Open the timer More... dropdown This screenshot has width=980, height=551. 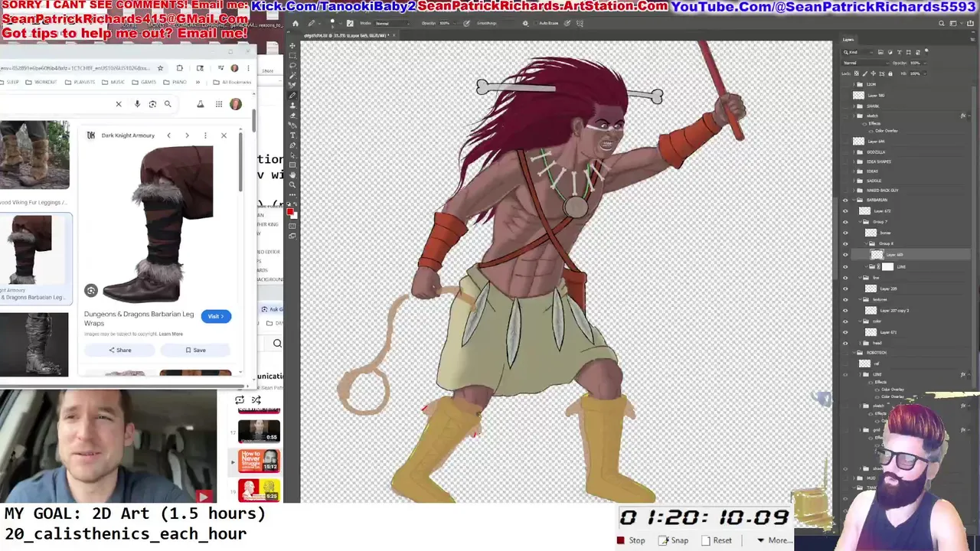point(774,540)
